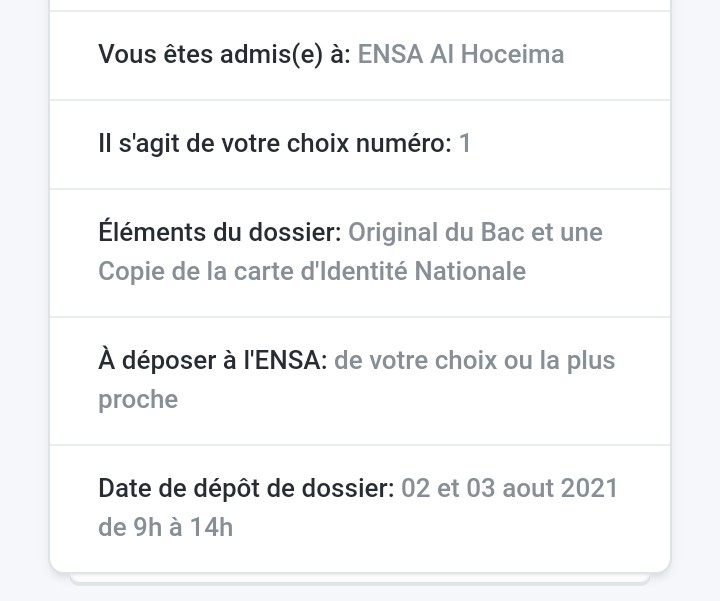The width and height of the screenshot is (720, 601).
Task: Select the "de votre choix ou la plus" text
Action: point(475,360)
